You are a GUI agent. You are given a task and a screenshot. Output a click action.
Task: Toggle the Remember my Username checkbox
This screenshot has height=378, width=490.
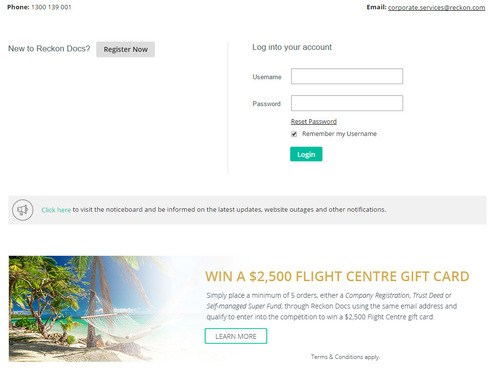(x=294, y=134)
